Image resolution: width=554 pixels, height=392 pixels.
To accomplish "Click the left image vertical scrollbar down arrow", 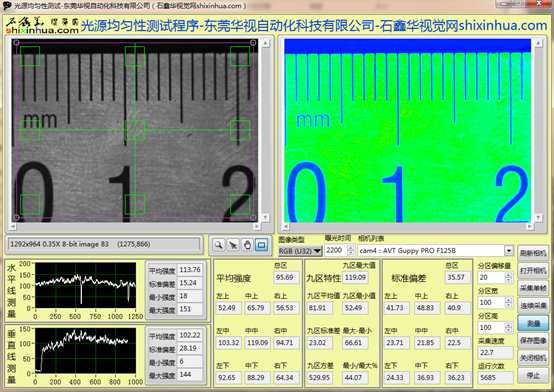I will tap(266, 217).
